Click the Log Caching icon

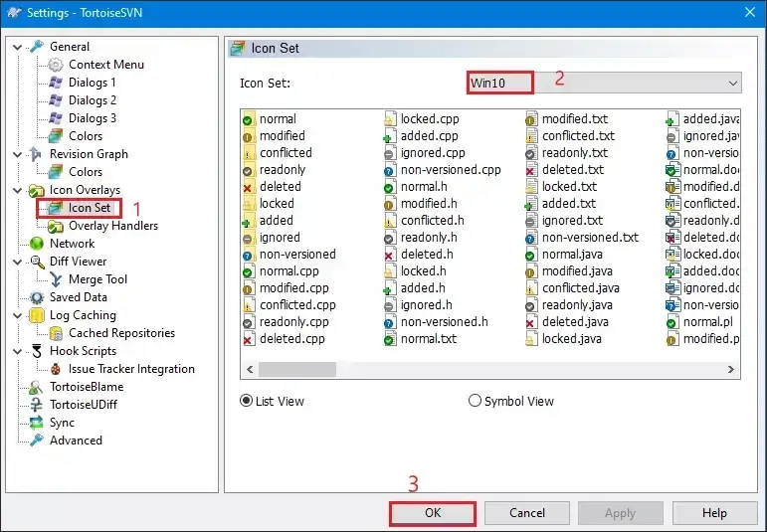[x=37, y=315]
